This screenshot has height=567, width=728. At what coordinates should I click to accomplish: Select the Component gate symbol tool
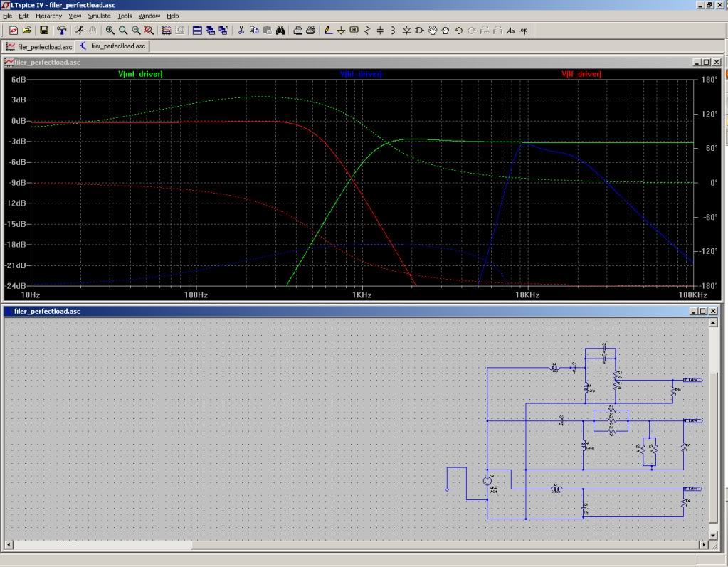tap(419, 31)
